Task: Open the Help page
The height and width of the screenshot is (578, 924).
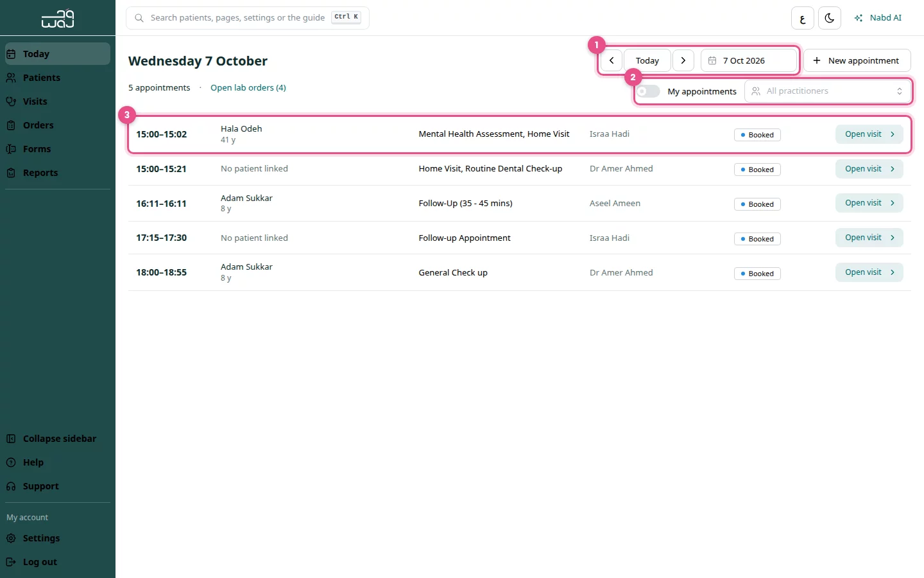Action: (58, 462)
